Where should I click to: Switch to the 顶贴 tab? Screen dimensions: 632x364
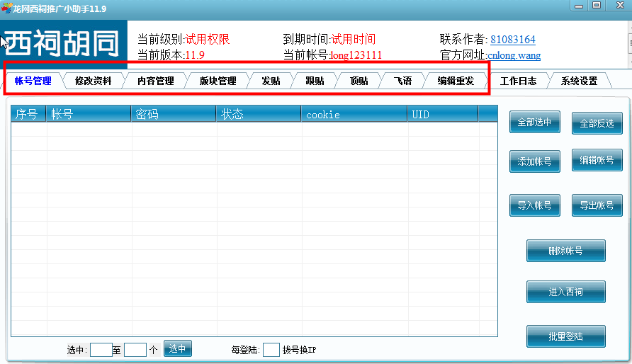pos(359,81)
